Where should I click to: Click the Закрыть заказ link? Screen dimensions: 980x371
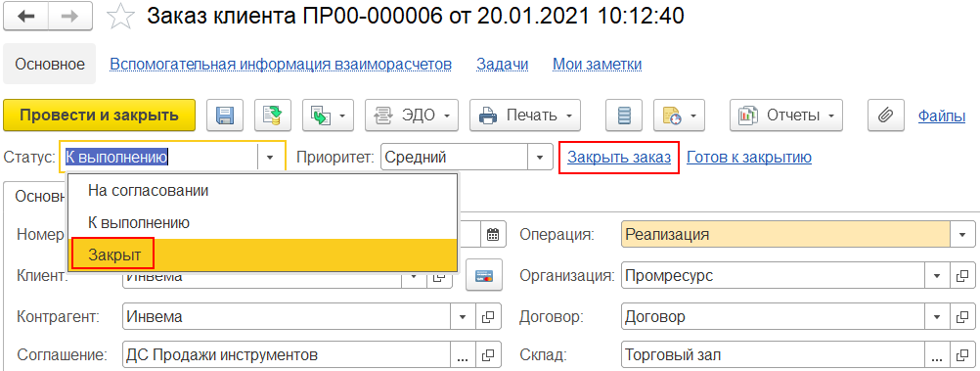tap(619, 157)
